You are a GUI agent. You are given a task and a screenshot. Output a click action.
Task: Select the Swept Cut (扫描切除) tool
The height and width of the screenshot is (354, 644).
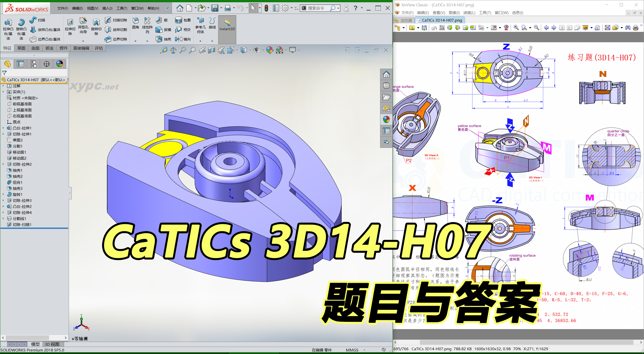click(116, 20)
